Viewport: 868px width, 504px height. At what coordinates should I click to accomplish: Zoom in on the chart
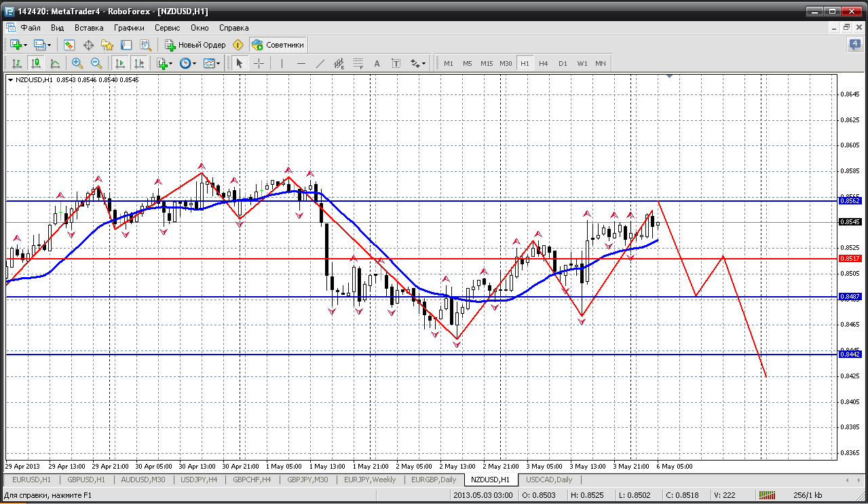point(77,63)
